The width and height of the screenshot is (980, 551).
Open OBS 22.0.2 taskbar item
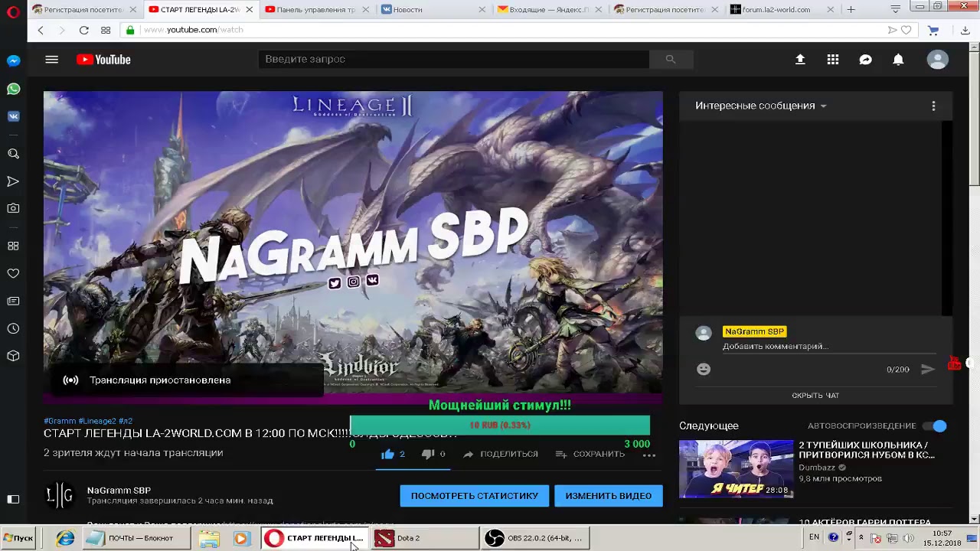click(x=535, y=538)
